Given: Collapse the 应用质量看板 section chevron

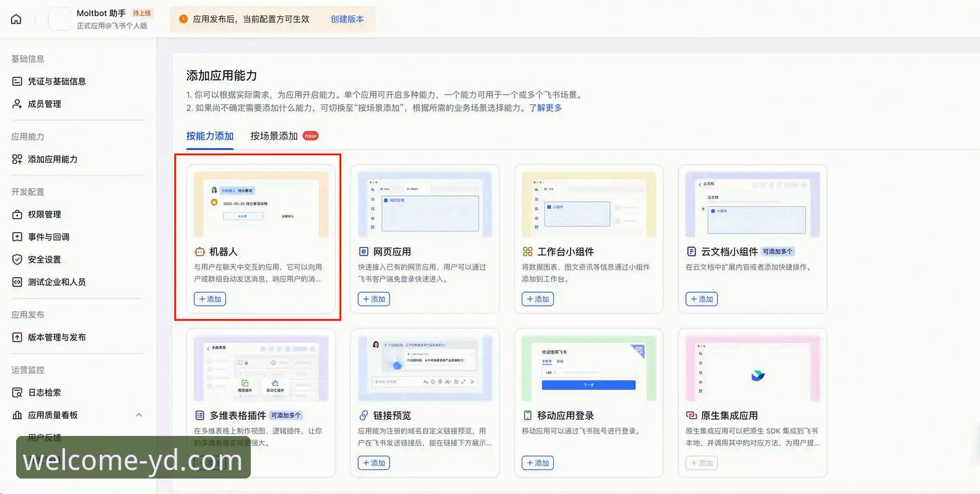Looking at the screenshot, I should [x=139, y=415].
